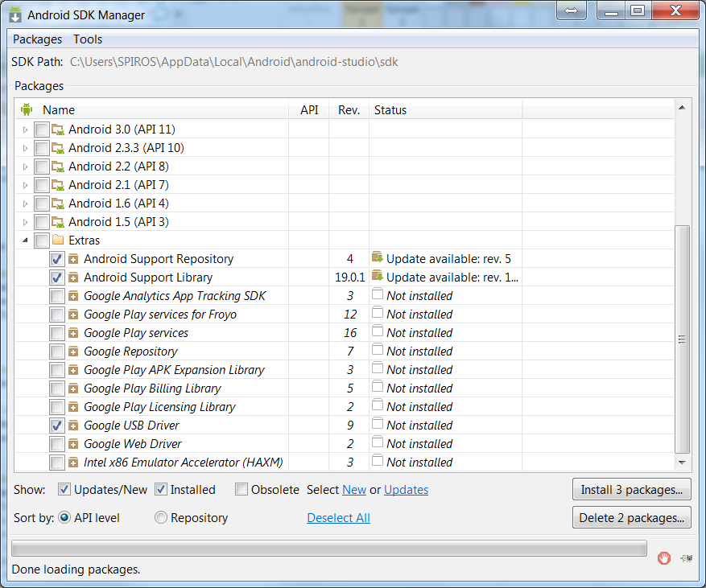Check the Intel x86 Emulator Accelerator checkbox
Viewport: 706px width, 588px height.
(x=56, y=462)
